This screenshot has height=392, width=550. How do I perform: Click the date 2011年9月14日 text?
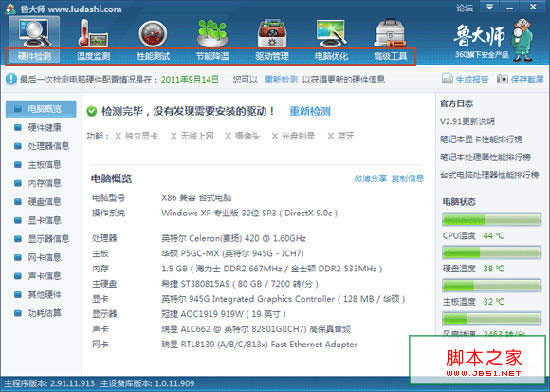[x=189, y=80]
